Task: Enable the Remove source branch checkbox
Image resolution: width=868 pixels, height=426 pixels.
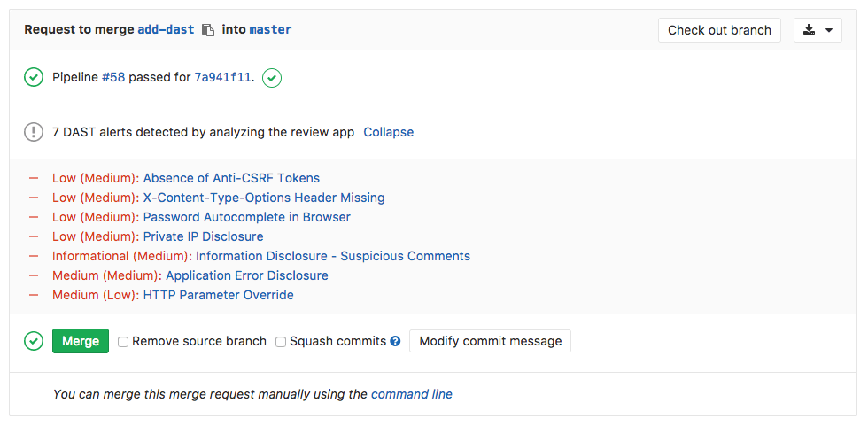Action: 124,341
